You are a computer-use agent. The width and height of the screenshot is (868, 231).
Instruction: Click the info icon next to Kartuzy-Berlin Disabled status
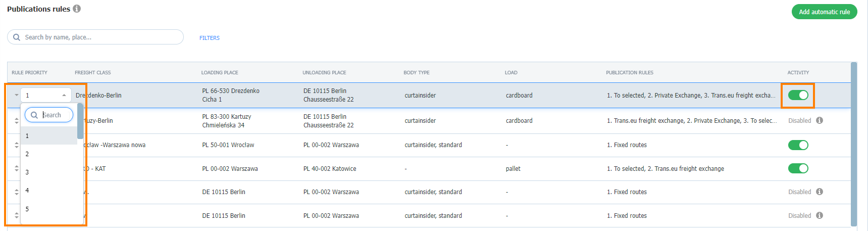click(x=820, y=120)
